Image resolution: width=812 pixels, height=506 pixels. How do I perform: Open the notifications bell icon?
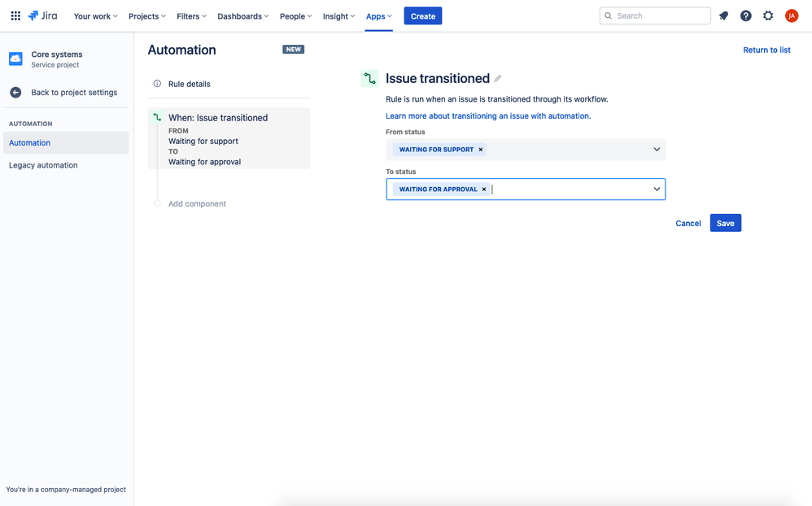723,16
